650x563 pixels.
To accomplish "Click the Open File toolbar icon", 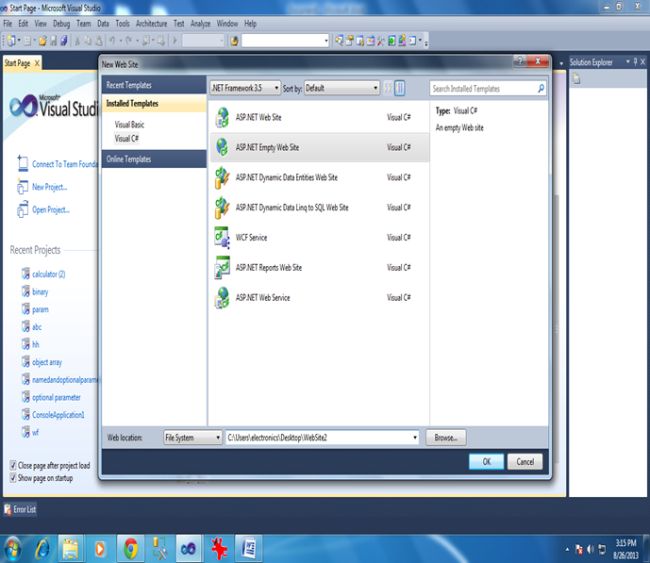I will pyautogui.click(x=42, y=40).
